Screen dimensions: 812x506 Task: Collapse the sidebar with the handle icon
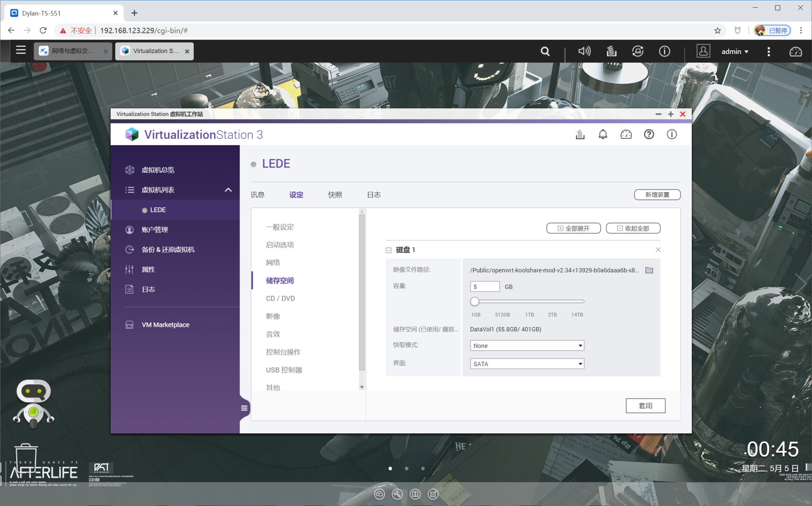pos(244,408)
